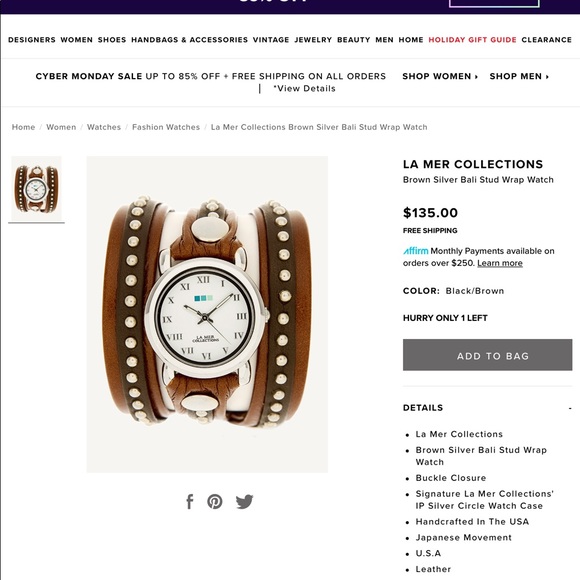View Details of the Cyber Monday sale

(x=304, y=88)
